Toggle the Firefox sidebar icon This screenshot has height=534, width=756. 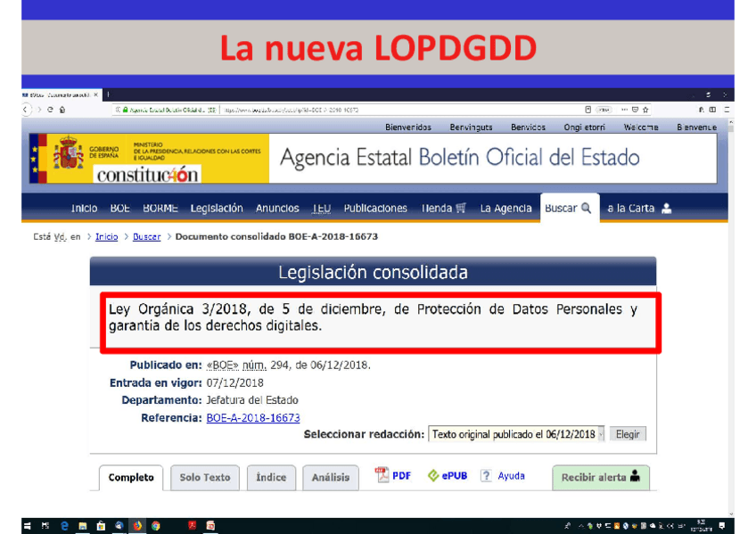[x=712, y=110]
